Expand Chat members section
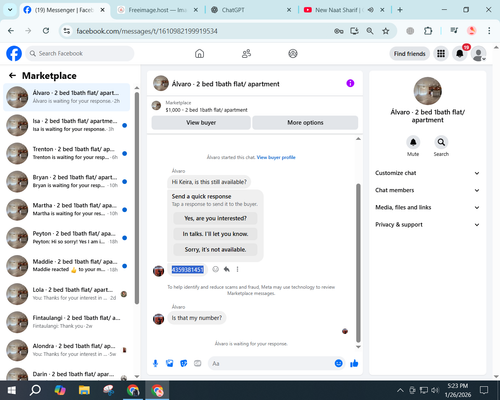The height and width of the screenshot is (400, 500). (x=427, y=190)
